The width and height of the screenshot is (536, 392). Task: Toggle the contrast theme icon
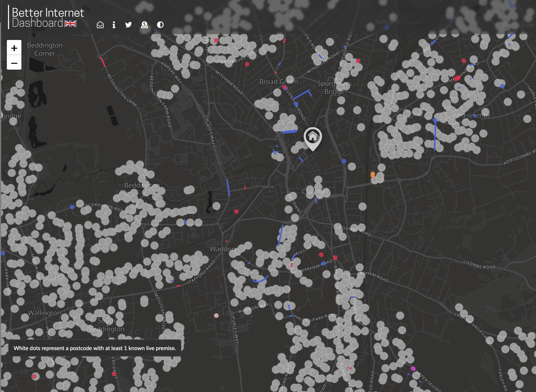click(x=160, y=25)
